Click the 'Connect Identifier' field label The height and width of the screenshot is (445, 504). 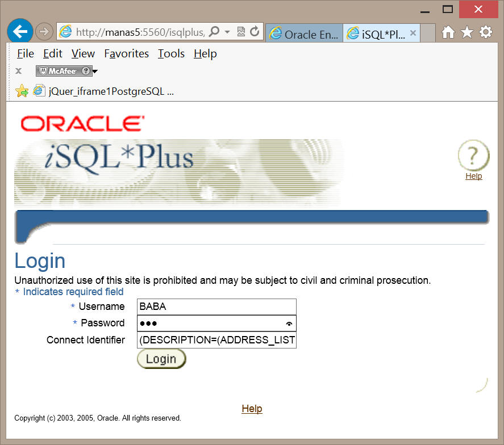click(85, 339)
